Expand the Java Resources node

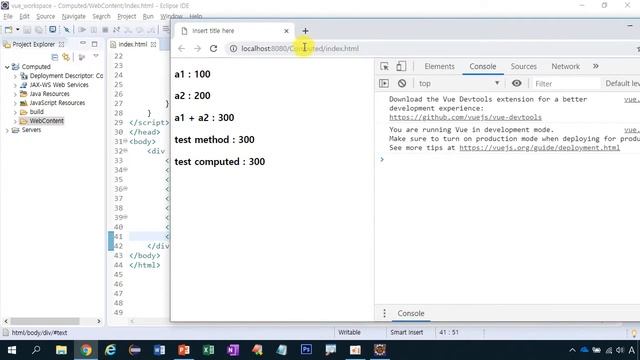pos(15,94)
